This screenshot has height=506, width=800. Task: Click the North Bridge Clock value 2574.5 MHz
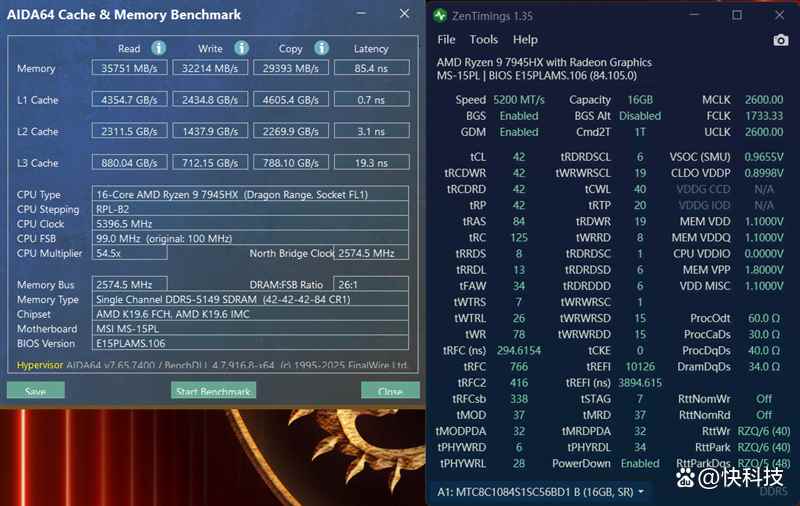point(371,253)
